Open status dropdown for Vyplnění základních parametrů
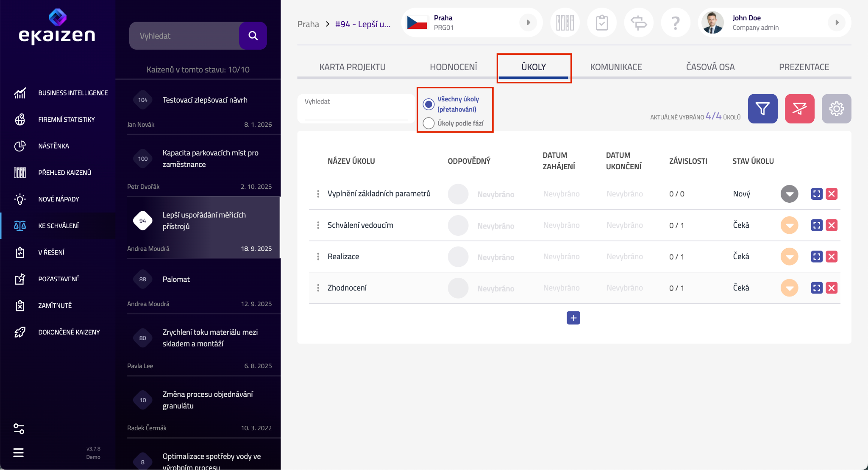Screen dimensions: 868x470 point(789,194)
